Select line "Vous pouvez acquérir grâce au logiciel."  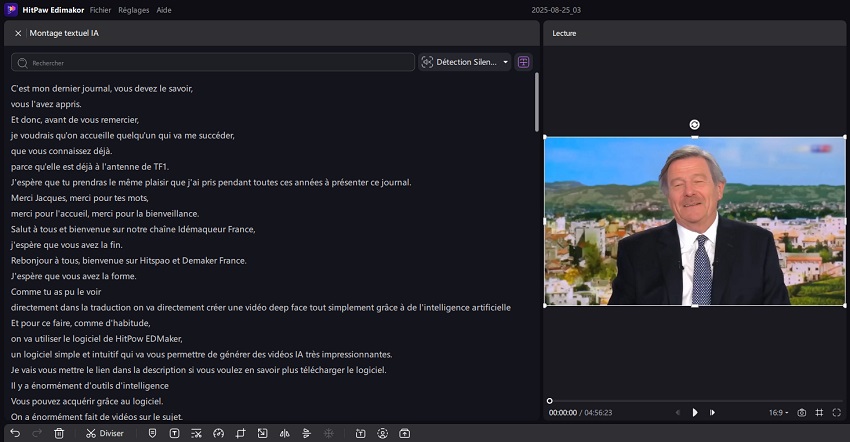coord(87,402)
